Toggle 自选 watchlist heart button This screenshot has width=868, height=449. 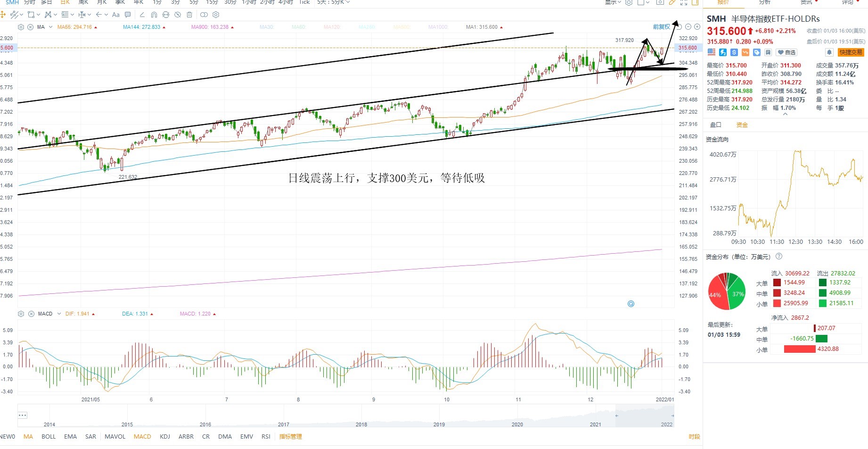point(786,52)
